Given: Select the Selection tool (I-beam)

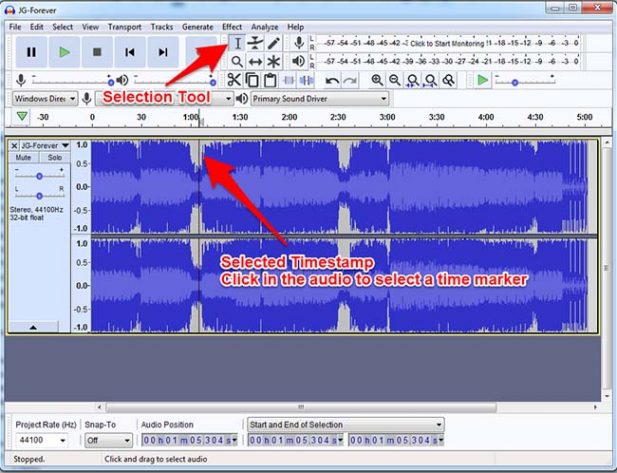Looking at the screenshot, I should click(237, 43).
